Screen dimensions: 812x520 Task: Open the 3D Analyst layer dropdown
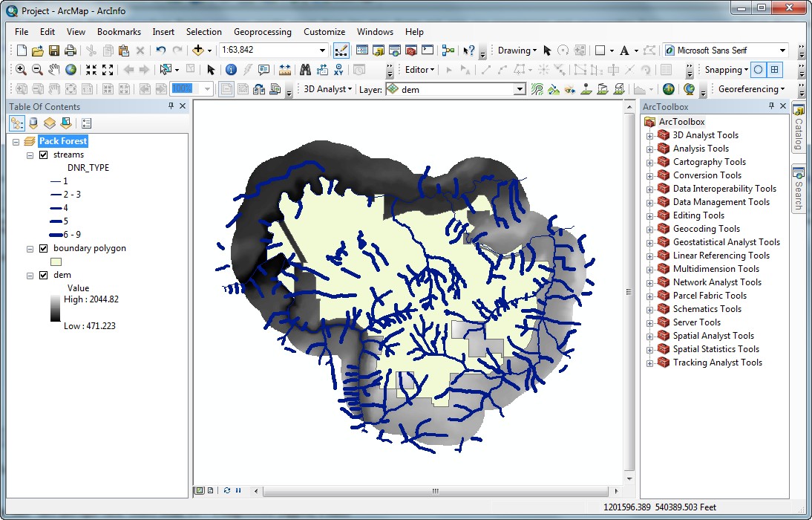(x=520, y=89)
